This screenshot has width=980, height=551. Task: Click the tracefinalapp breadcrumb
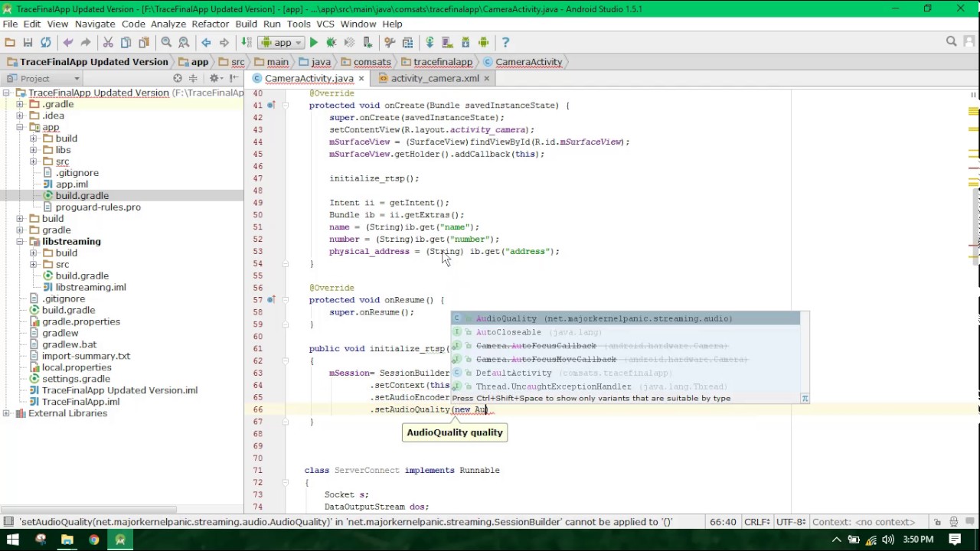[443, 62]
